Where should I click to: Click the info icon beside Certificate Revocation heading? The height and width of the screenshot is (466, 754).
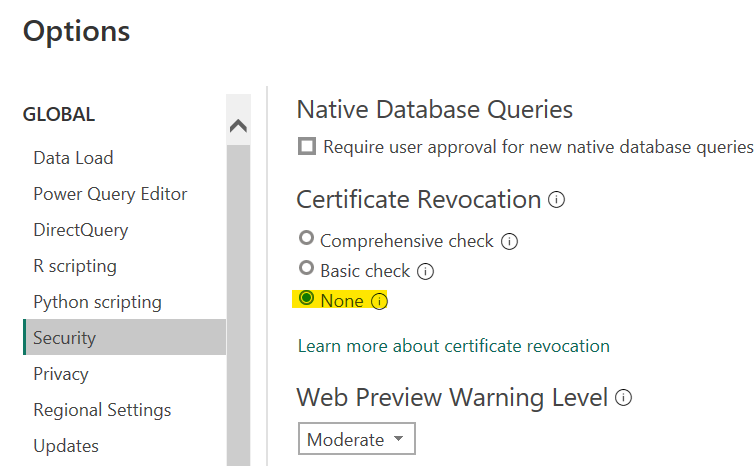tap(557, 200)
